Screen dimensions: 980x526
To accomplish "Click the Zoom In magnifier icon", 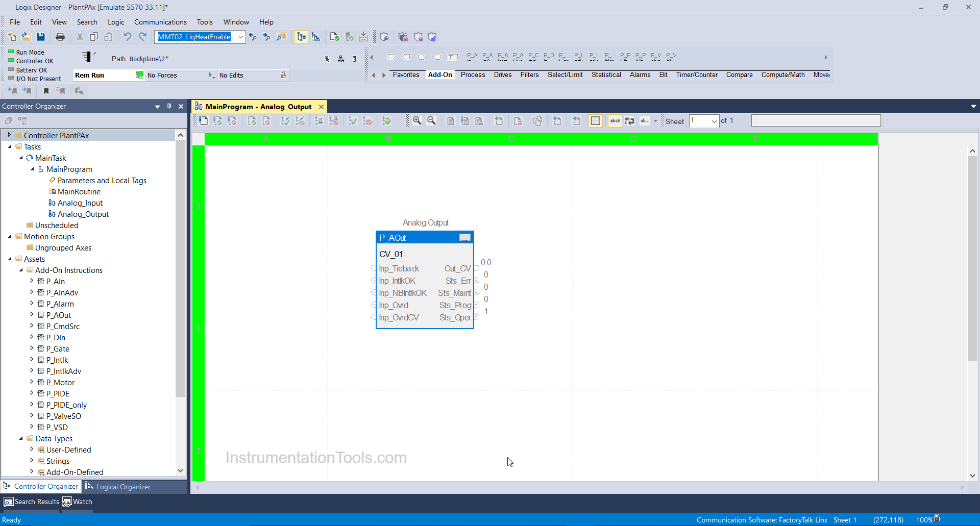I will pyautogui.click(x=417, y=121).
